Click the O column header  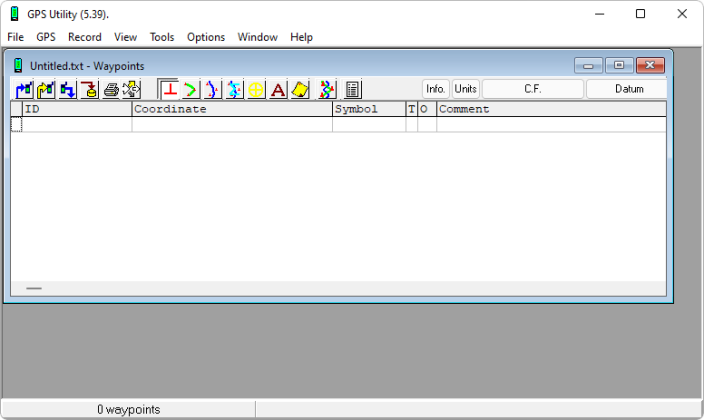[x=427, y=109]
